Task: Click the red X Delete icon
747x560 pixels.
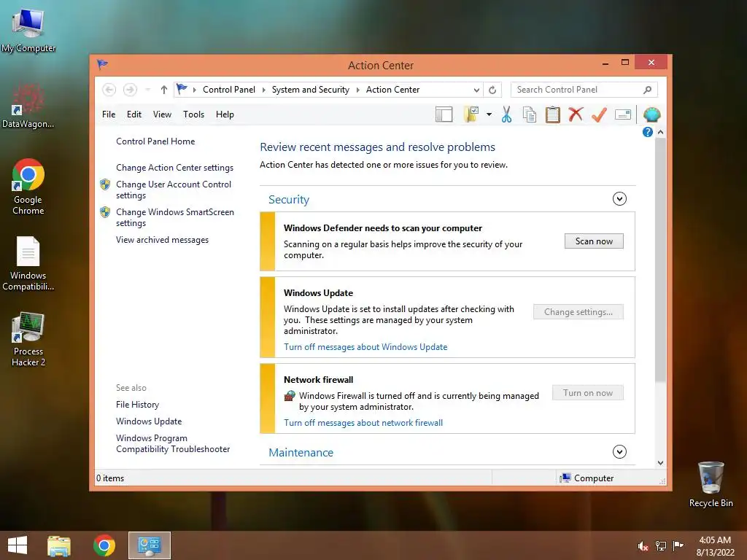Action: [x=576, y=114]
